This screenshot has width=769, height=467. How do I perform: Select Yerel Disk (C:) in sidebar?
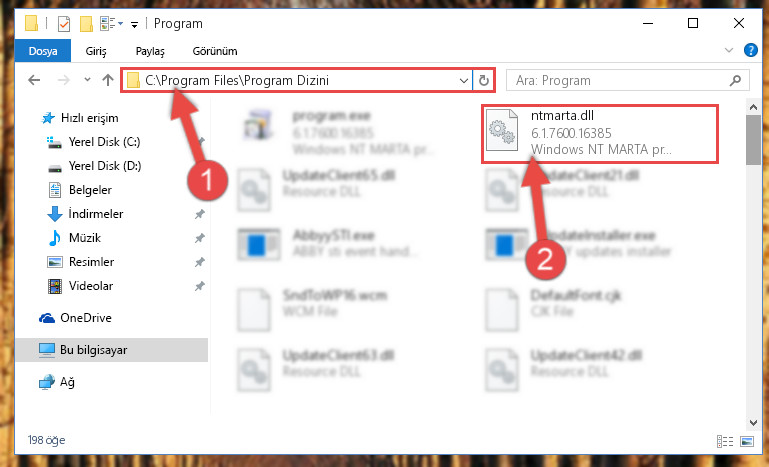[x=104, y=142]
